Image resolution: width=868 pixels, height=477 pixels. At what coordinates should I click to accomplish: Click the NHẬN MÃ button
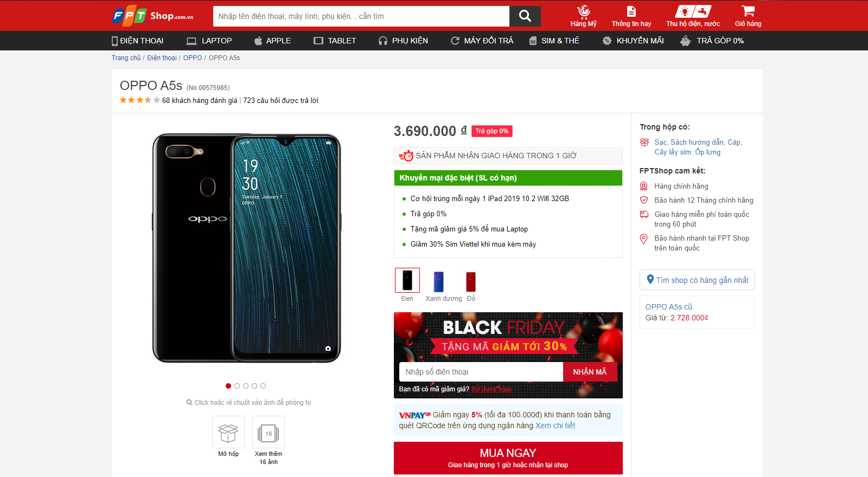pos(590,372)
